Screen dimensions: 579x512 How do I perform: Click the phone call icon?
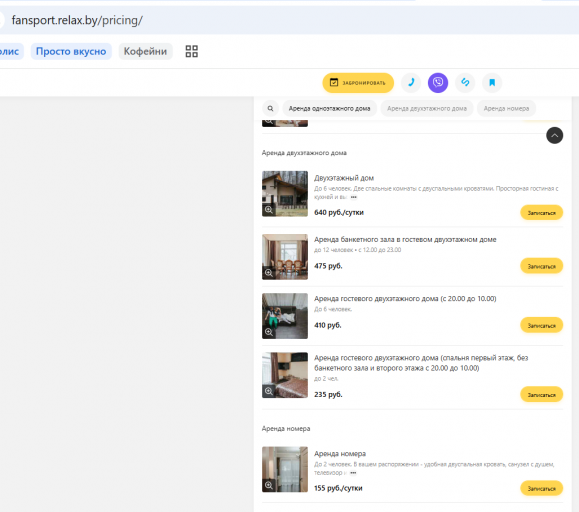coord(411,82)
